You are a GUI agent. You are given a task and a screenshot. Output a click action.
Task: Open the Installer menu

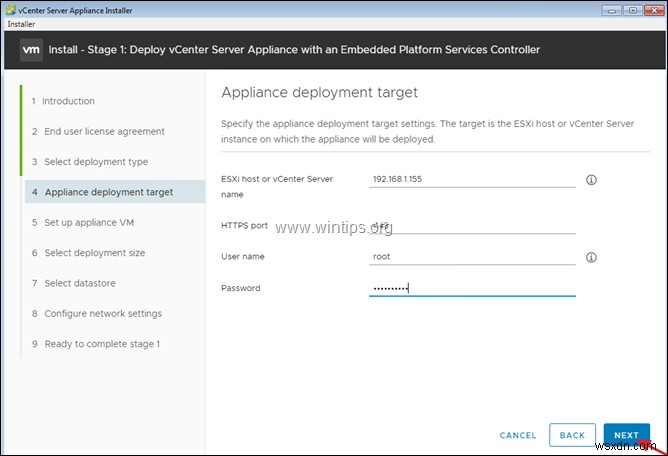click(21, 24)
